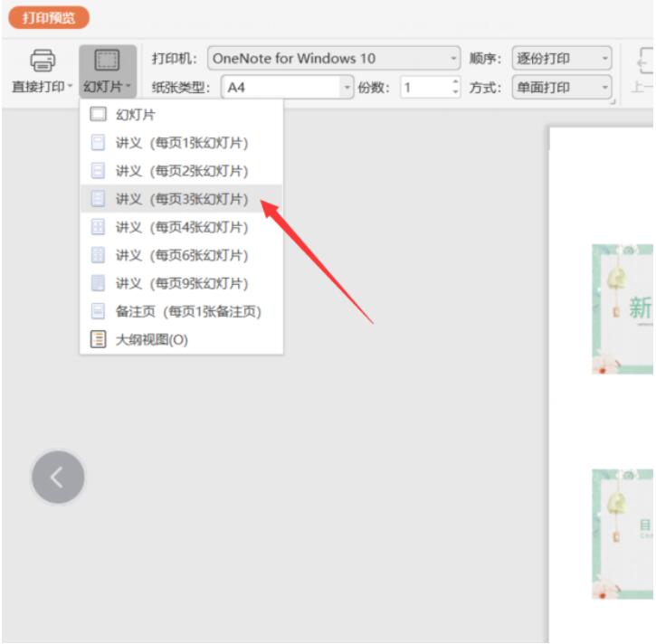Select handout with 6 slides per page
Viewport: 656px width, 644px height.
pyautogui.click(x=181, y=255)
